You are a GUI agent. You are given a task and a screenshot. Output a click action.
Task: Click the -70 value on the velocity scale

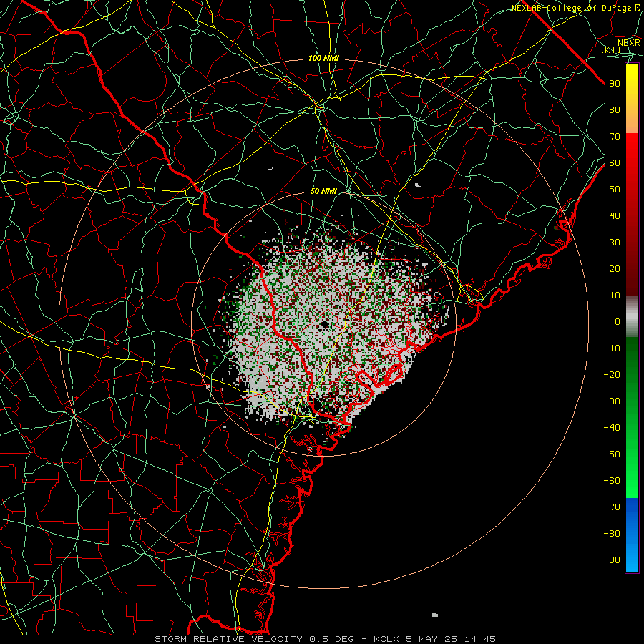(x=612, y=507)
